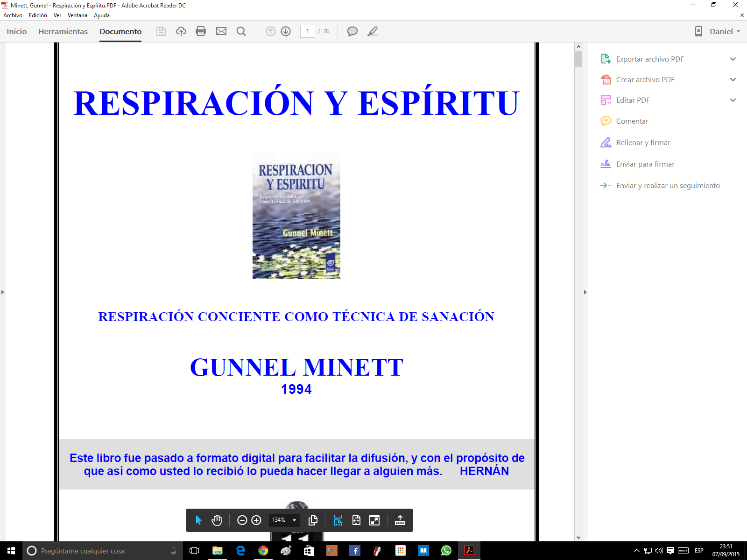Go to the previous page arrow
Image resolution: width=747 pixels, height=560 pixels.
(271, 31)
